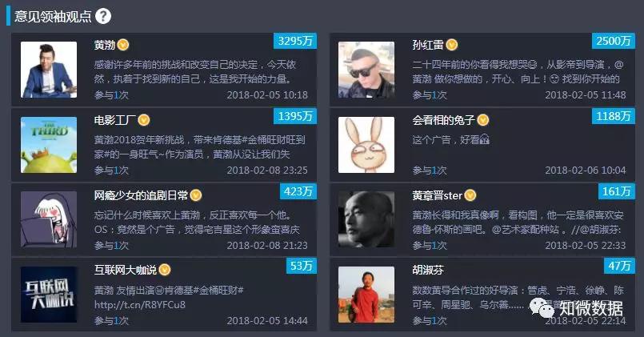Open 参与1次 link under 黄章晋ster post

point(430,246)
